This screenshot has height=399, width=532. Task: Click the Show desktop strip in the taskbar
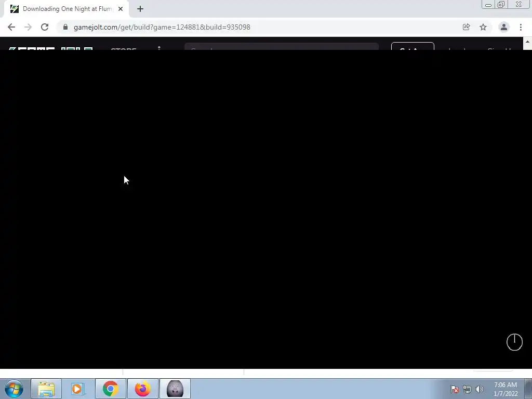pos(528,389)
